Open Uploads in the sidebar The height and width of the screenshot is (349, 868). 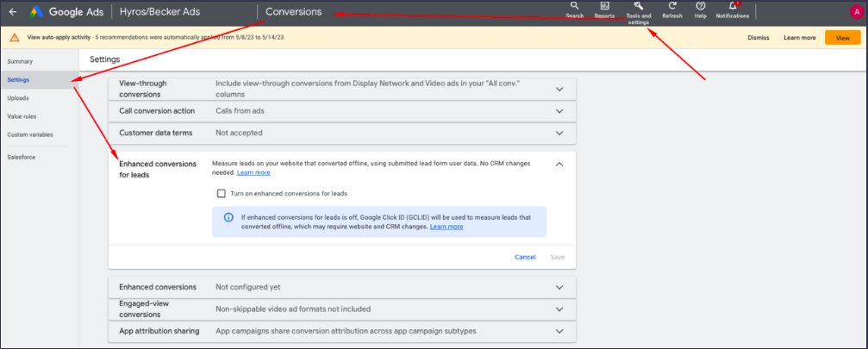(18, 98)
